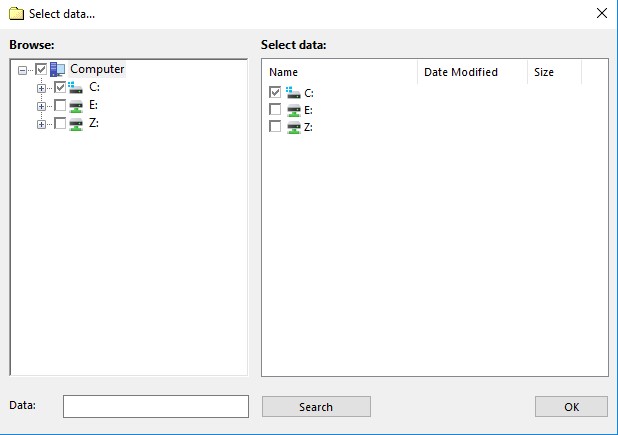
Task: Click the Z: drive icon in Select data list
Action: [x=294, y=127]
